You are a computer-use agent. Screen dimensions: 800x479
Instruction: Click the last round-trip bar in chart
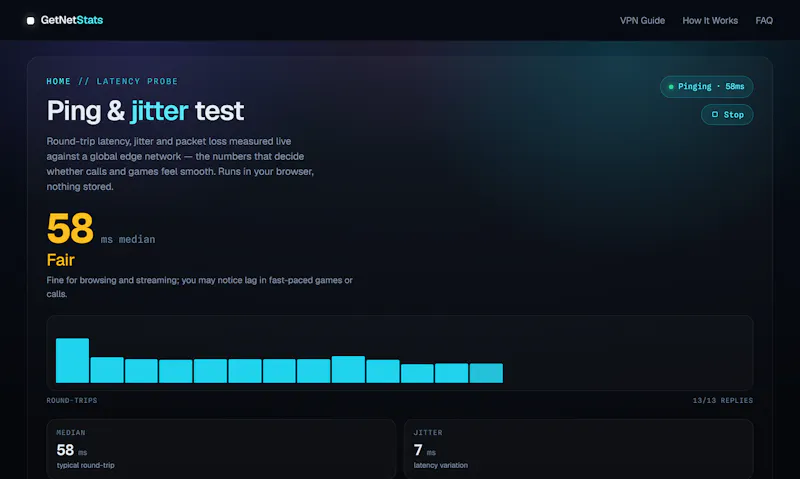tap(486, 373)
